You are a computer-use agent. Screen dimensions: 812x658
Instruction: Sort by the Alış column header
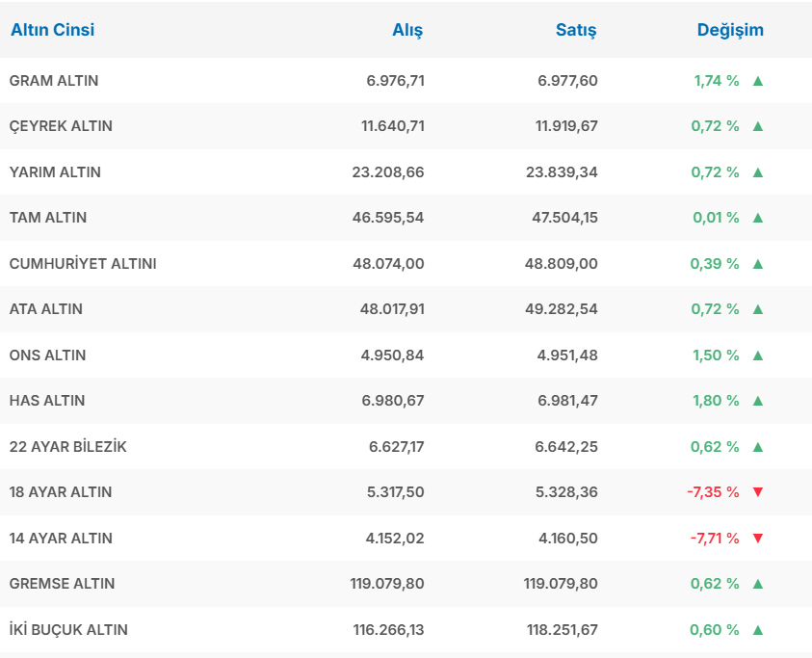(x=406, y=30)
